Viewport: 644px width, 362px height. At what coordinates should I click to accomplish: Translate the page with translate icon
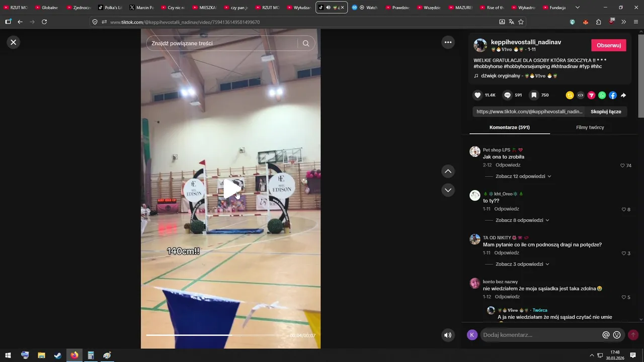coord(511,22)
